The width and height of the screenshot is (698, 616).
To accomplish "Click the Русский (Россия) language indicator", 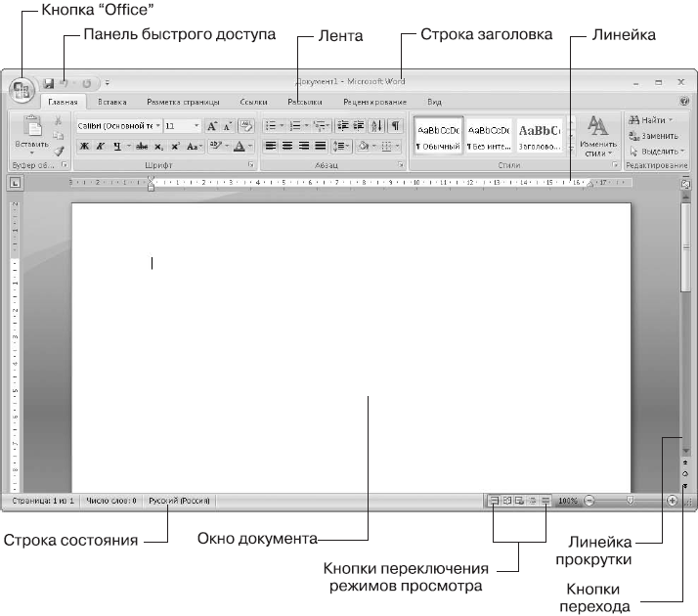I will click(179, 500).
